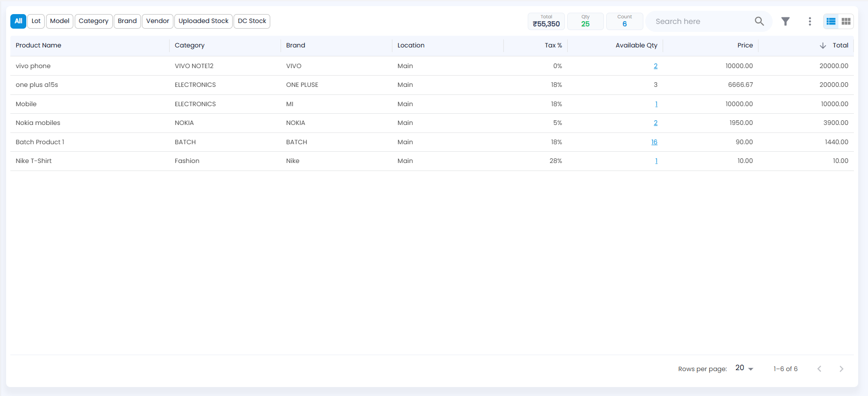Screen dimensions: 868x396
Task: Switch to grid view layout
Action: point(846,21)
